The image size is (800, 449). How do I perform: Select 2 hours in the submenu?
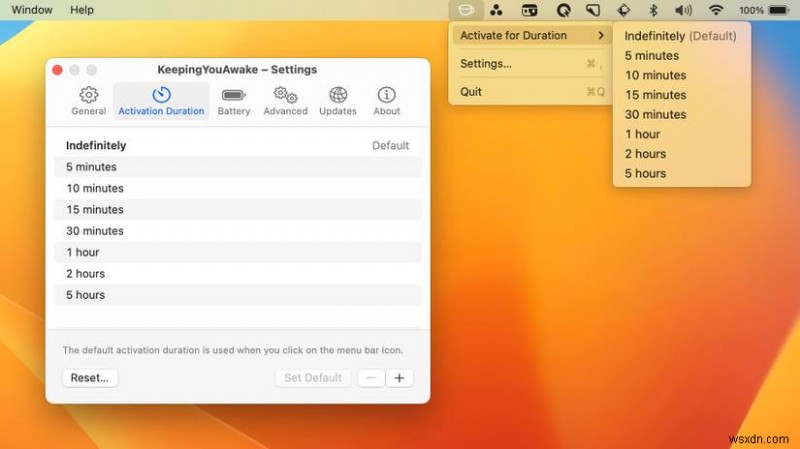[x=681, y=154]
